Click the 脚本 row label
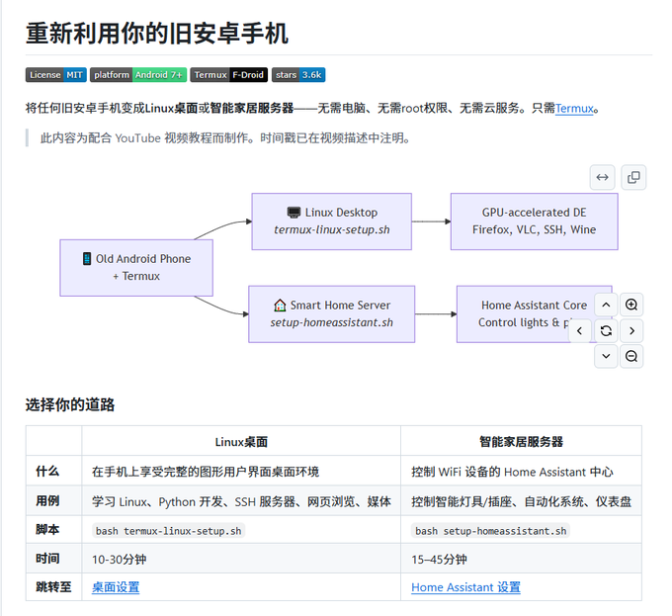Image resolution: width=672 pixels, height=616 pixels. coord(47,529)
